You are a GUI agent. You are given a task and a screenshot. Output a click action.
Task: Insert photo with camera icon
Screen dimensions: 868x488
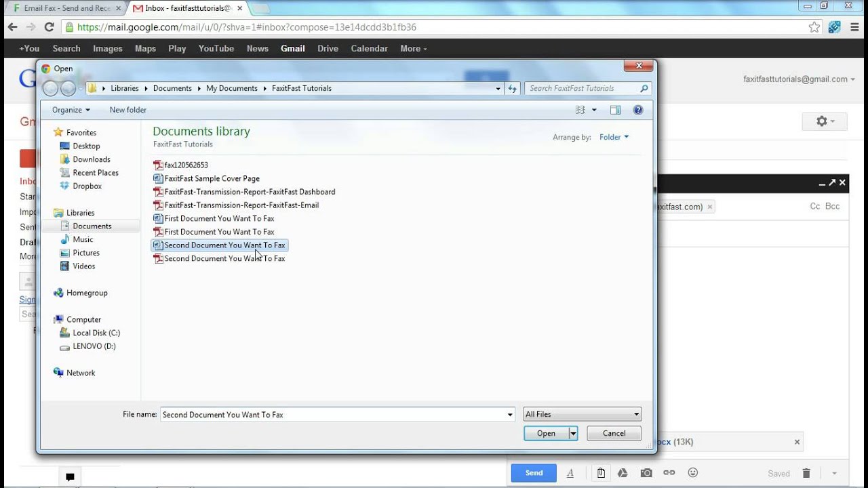646,473
